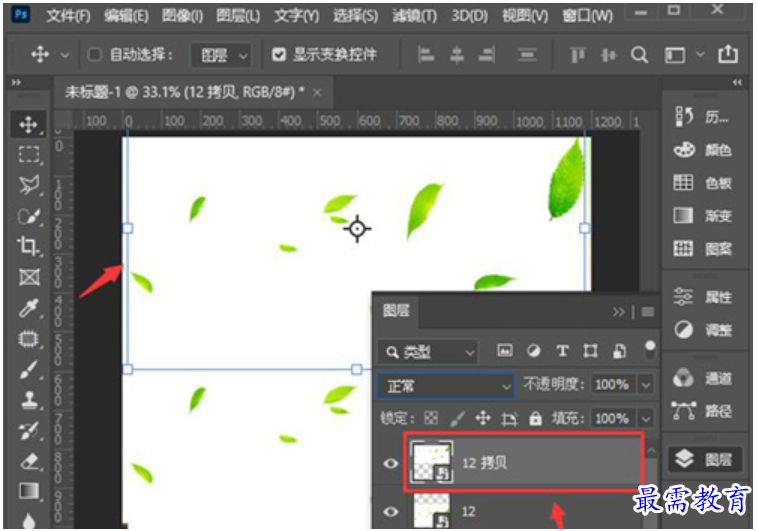Select the Frame tool
Image resolution: width=757 pixels, height=531 pixels.
29,278
